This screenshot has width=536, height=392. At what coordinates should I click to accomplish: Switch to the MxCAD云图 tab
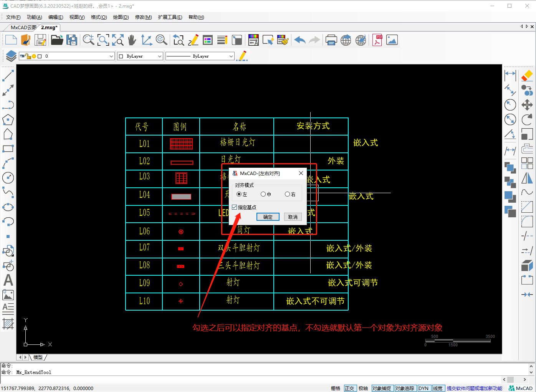coord(23,28)
